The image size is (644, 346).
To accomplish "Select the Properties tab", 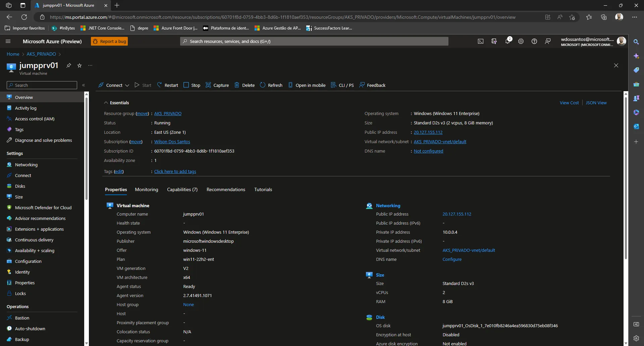I will [x=116, y=189].
